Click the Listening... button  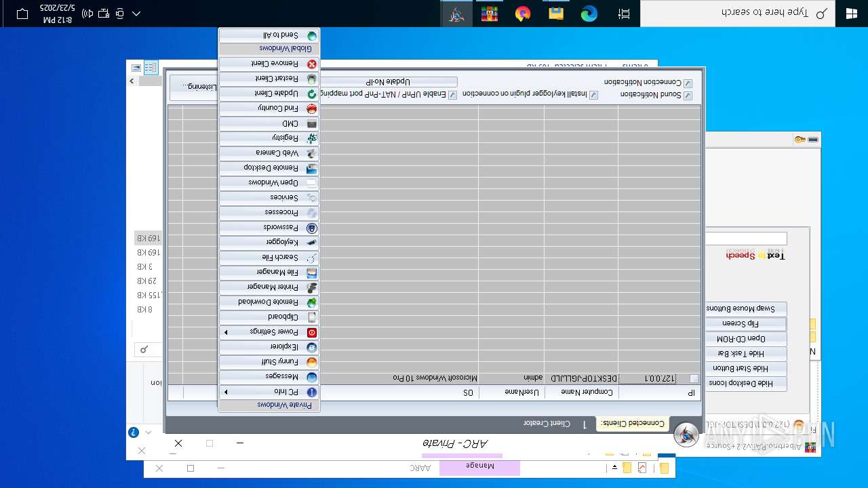[x=193, y=87]
